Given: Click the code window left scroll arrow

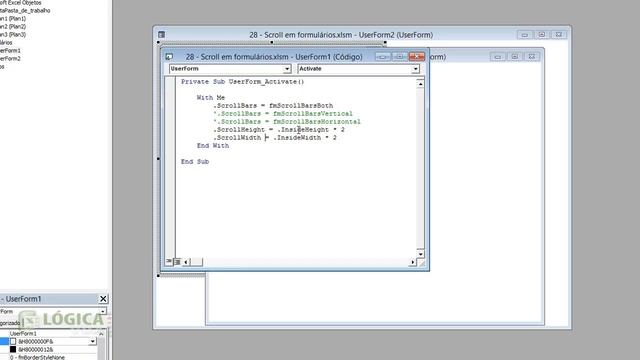Looking at the screenshot, I should click(x=186, y=262).
